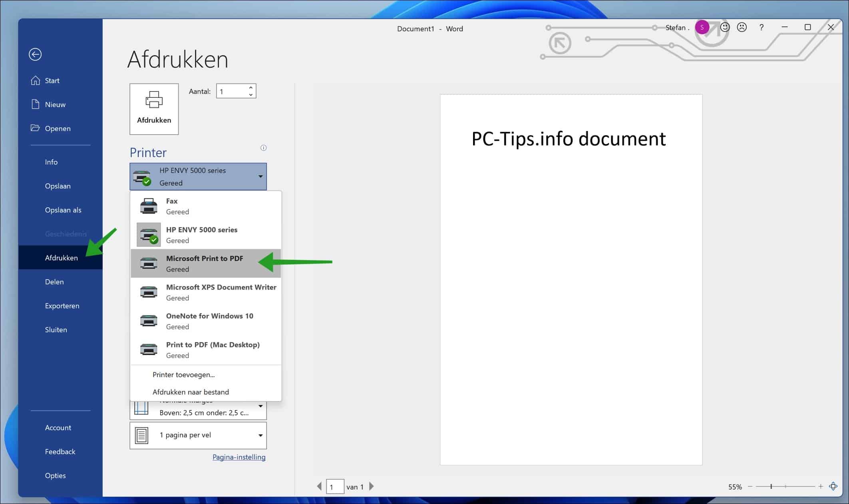Click the smiley feedback icon
The height and width of the screenshot is (504, 849).
725,27
